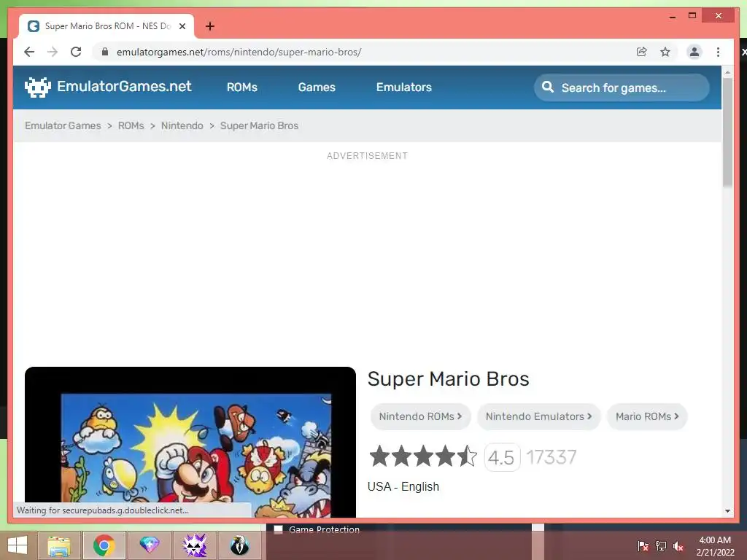747x560 pixels.
Task: Go to EmulatorGames.net home via site title
Action: point(124,86)
